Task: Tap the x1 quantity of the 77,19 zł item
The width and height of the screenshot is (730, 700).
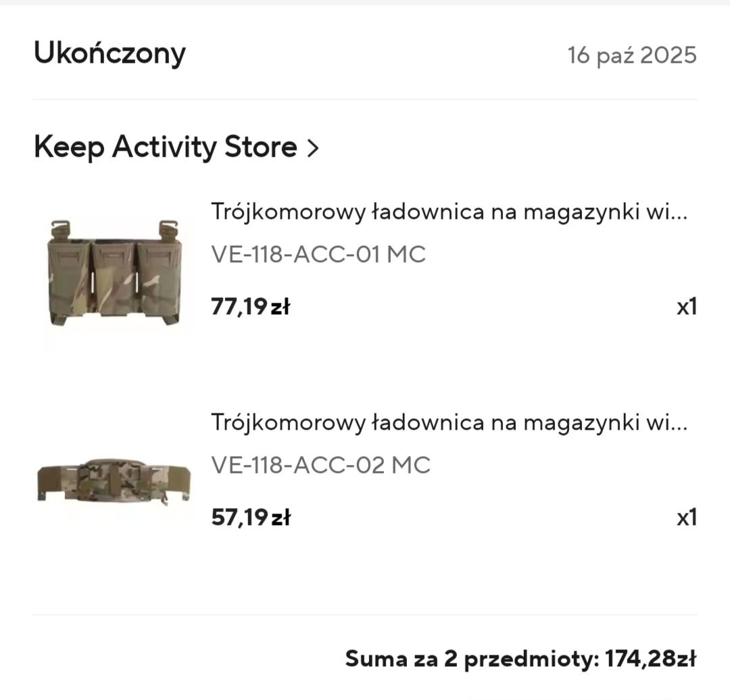Action: (686, 307)
